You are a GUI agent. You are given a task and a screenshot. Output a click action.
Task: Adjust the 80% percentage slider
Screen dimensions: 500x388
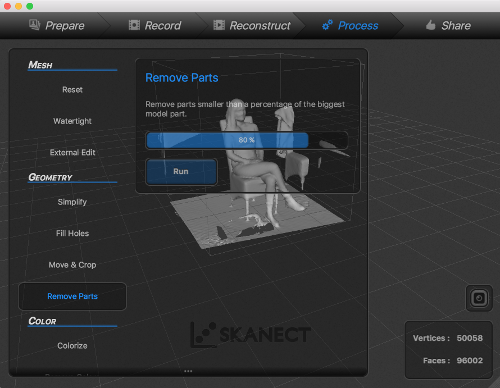coord(247,140)
